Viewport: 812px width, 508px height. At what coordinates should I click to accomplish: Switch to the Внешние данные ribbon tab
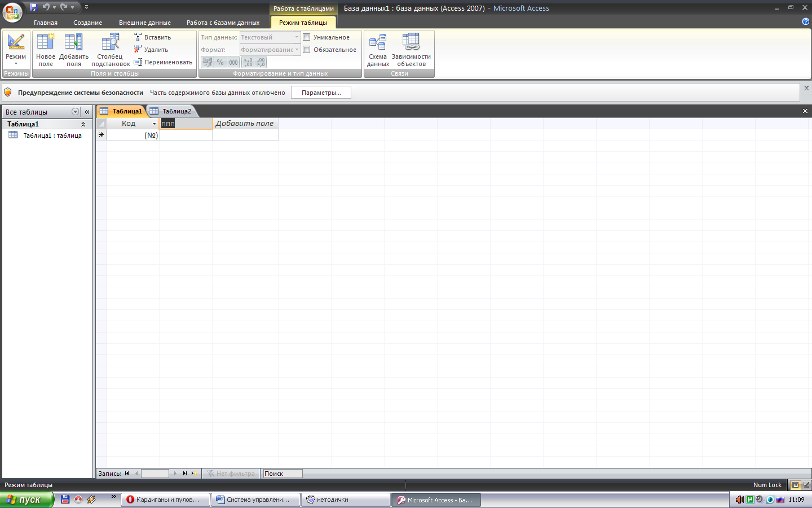coord(145,23)
